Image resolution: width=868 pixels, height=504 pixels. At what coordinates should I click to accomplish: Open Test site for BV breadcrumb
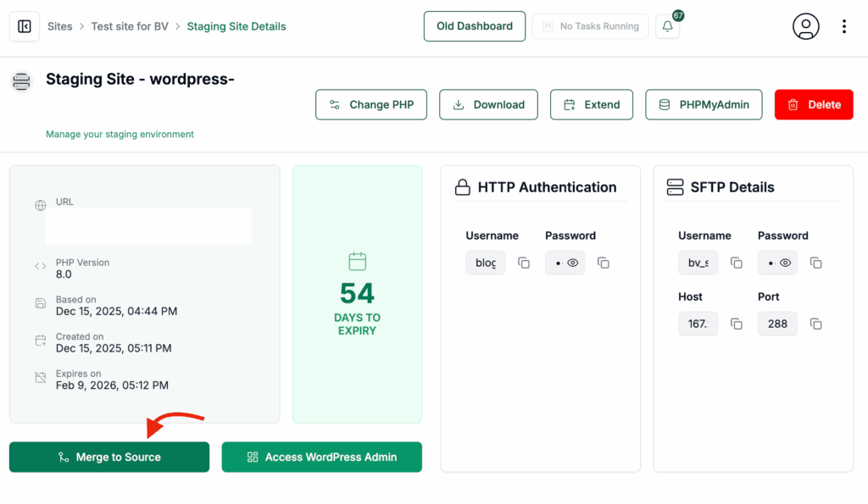pyautogui.click(x=130, y=26)
